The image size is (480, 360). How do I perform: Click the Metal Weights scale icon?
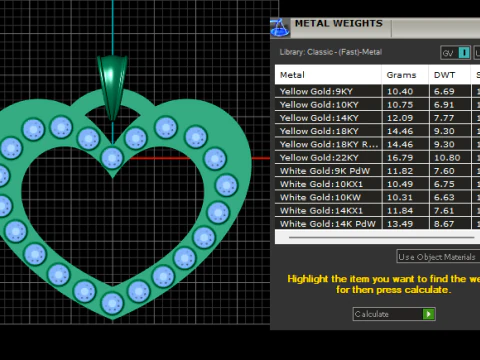tap(279, 28)
